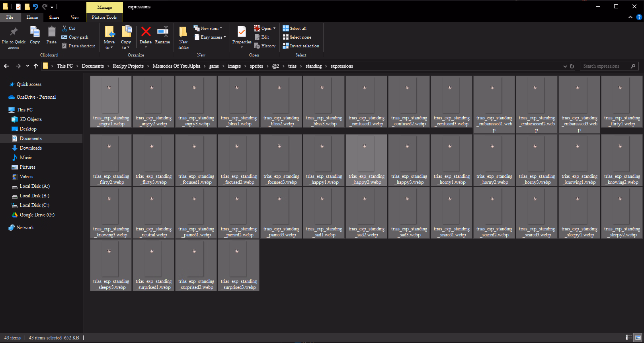Click Select none button
Screen dimensions: 644x343
tap(297, 37)
